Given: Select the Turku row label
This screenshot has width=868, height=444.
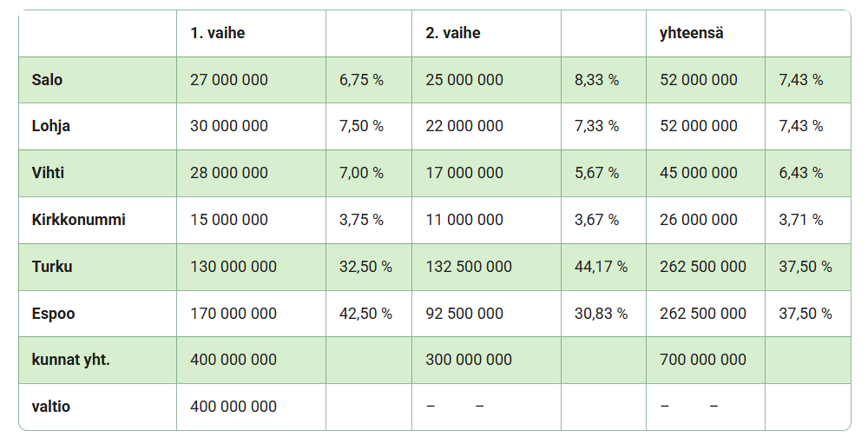Looking at the screenshot, I should [51, 267].
